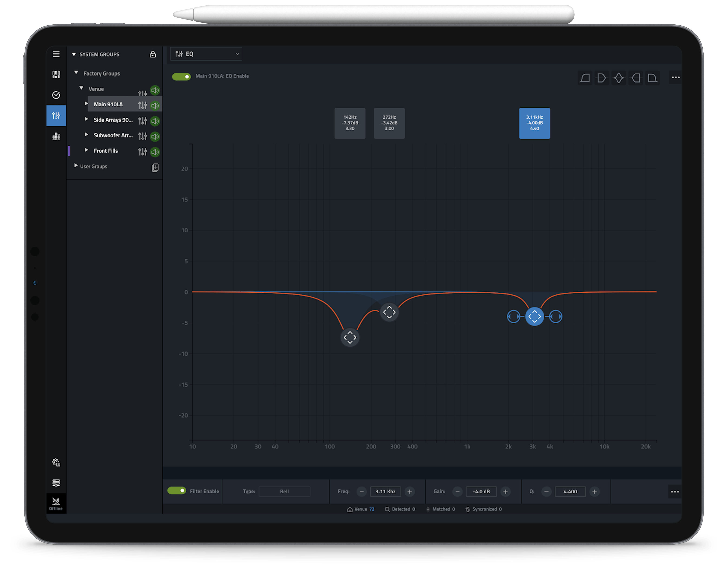
Task: Select the bell filter shape icon
Action: [x=619, y=78]
